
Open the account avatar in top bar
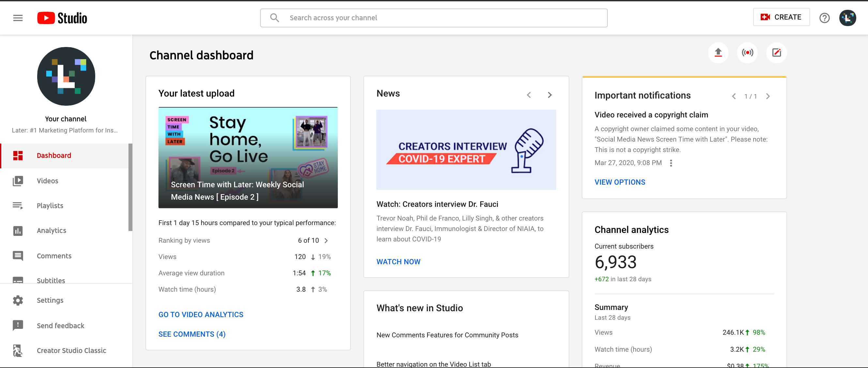[x=847, y=18]
